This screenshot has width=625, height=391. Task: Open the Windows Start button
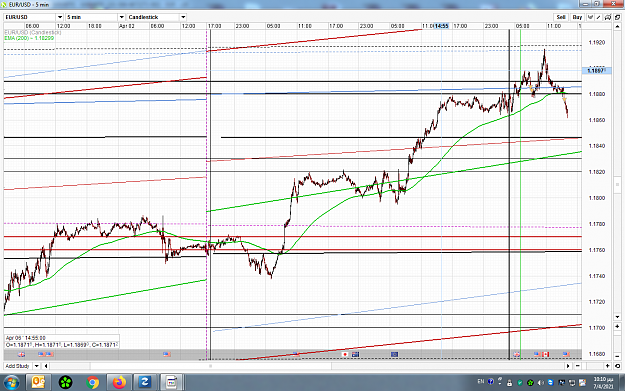click(x=11, y=383)
